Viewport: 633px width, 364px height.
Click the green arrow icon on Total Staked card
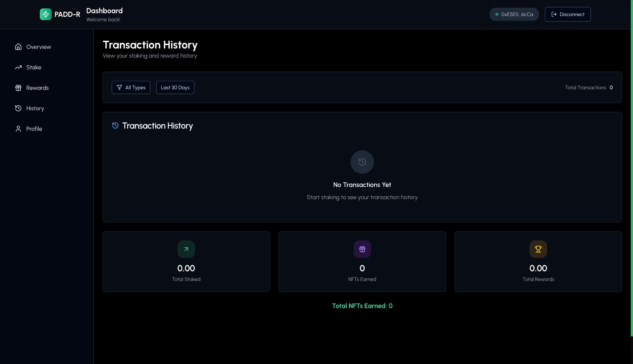[x=186, y=249]
